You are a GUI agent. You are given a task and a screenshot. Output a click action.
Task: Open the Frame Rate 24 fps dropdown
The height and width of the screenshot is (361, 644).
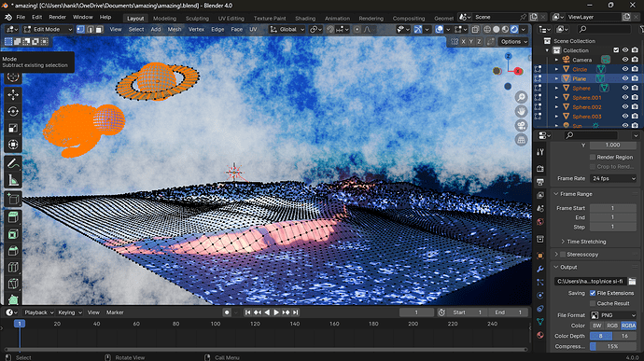613,178
